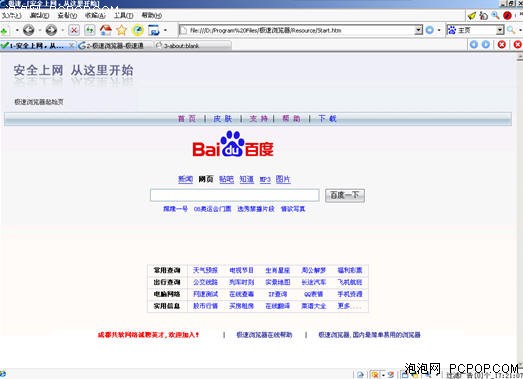Click the magnifier search icon beside search box
Screen dimensions: 523x379
pos(511,30)
